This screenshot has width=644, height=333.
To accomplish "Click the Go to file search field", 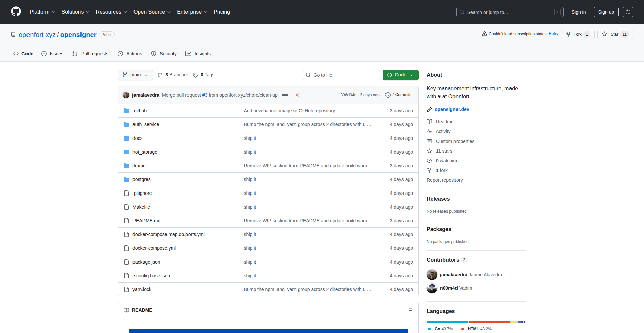I will point(341,75).
